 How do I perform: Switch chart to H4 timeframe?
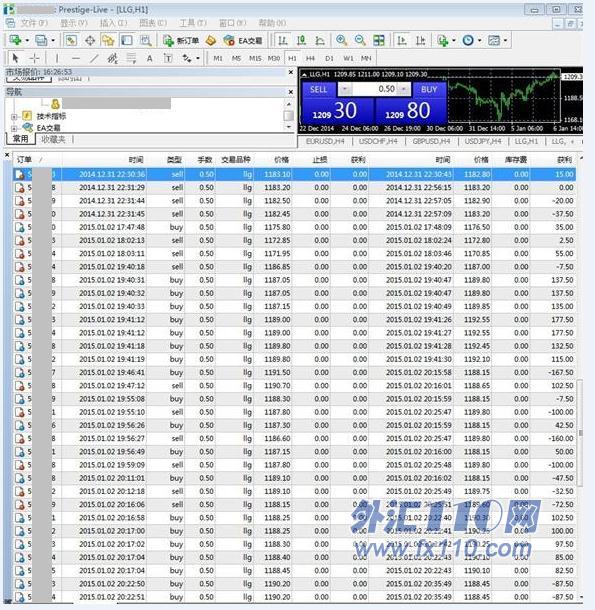[x=310, y=58]
